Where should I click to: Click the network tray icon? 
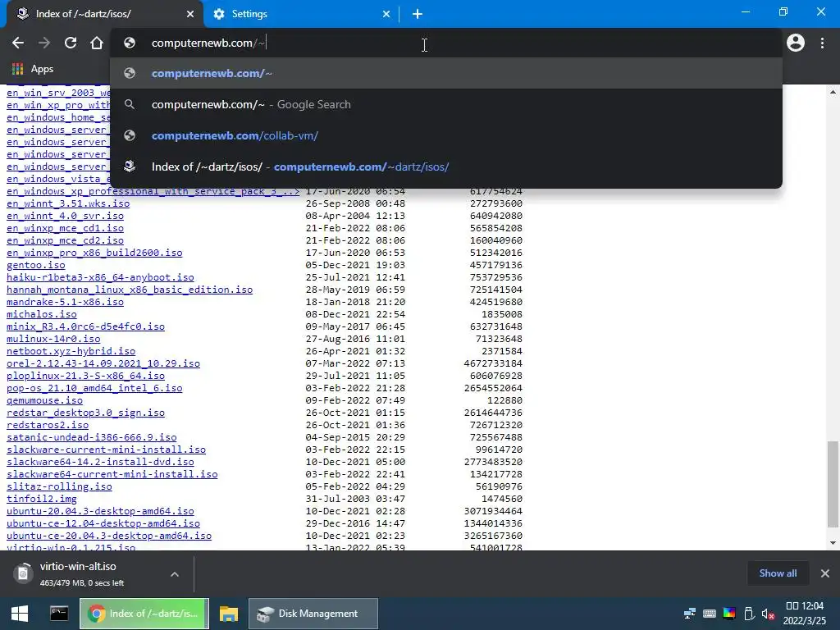point(689,614)
